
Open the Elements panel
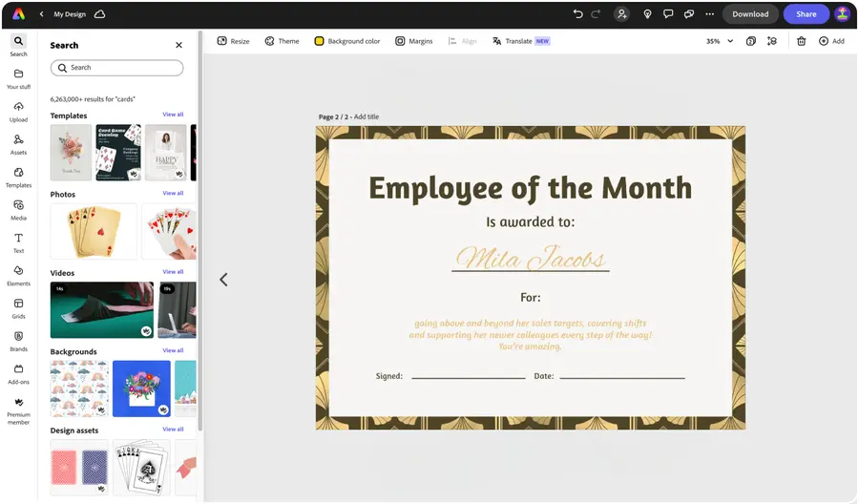click(x=19, y=276)
